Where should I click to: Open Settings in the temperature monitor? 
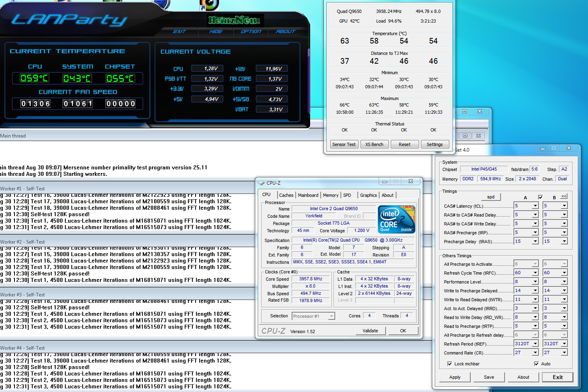click(x=435, y=144)
